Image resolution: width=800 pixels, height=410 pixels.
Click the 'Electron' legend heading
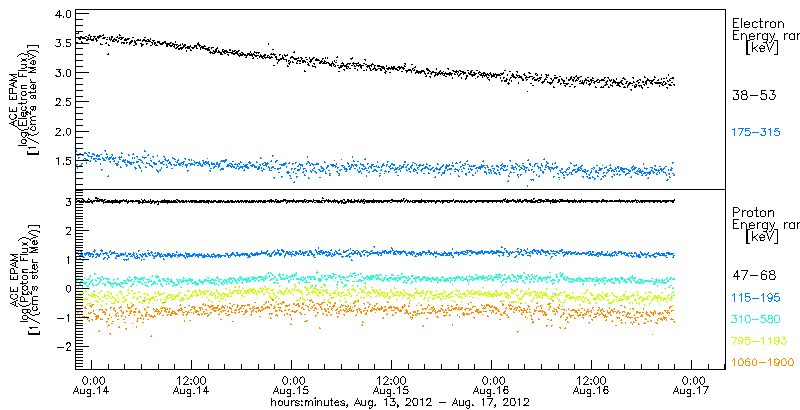(758, 23)
